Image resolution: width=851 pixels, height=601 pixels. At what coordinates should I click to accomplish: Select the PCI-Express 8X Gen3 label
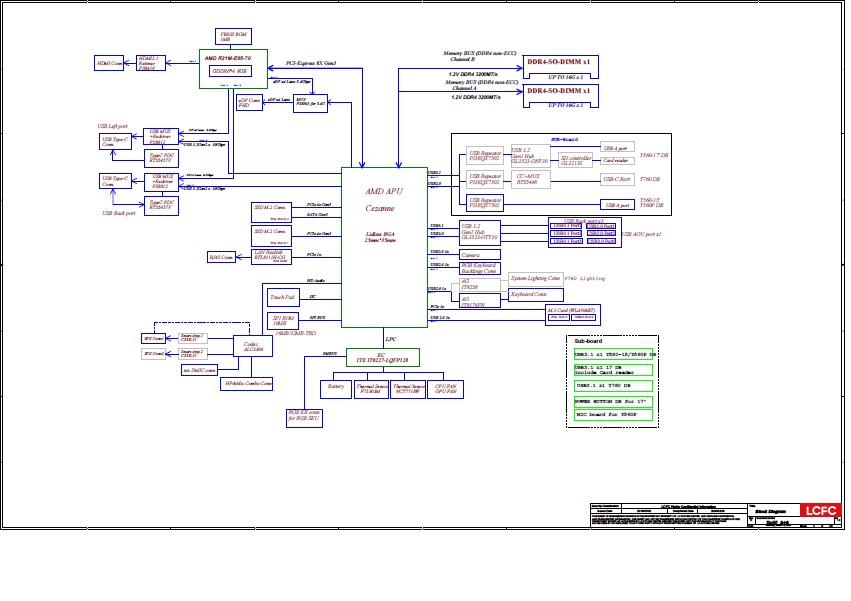311,63
